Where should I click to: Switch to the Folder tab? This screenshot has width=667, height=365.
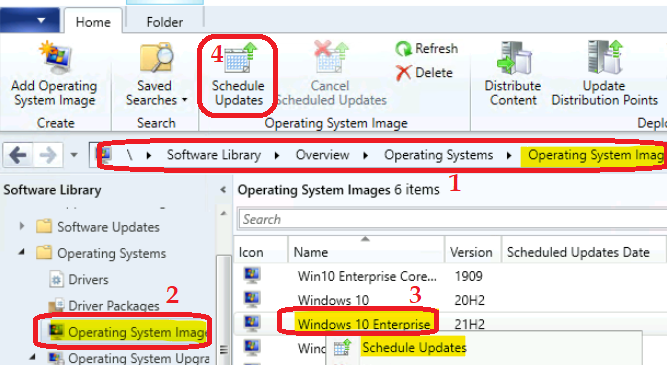click(165, 21)
